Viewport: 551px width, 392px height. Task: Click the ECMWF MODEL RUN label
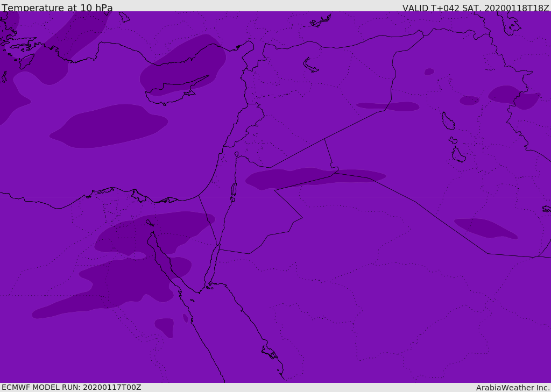pyautogui.click(x=71, y=387)
